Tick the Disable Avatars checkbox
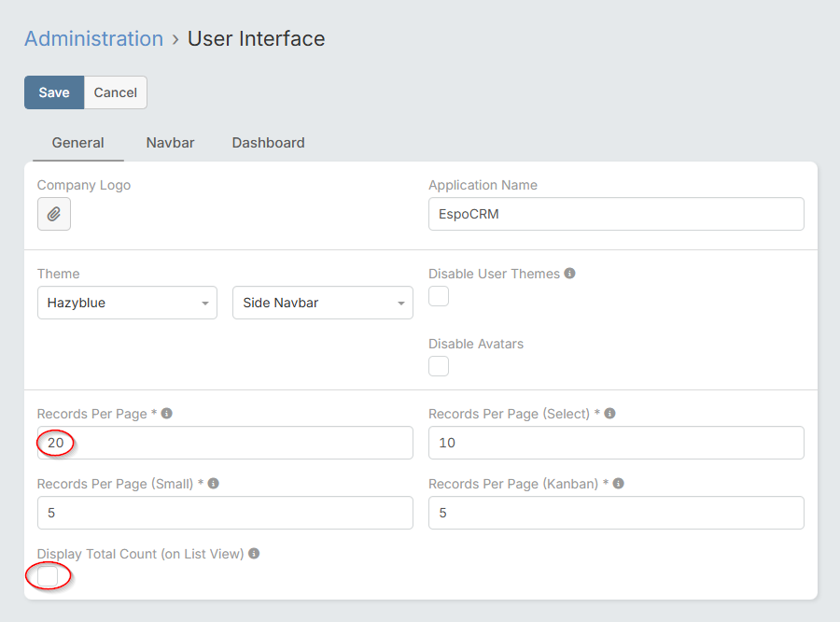Viewport: 840px width, 622px height. click(x=439, y=366)
